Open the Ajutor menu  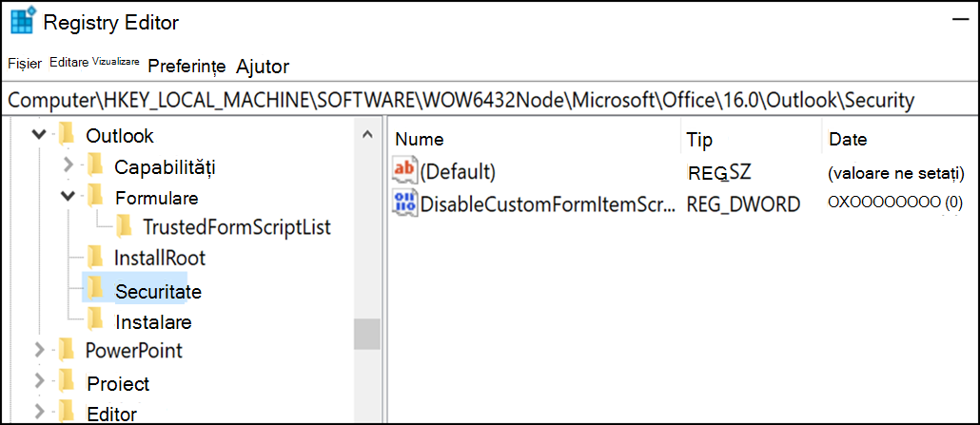[x=263, y=67]
